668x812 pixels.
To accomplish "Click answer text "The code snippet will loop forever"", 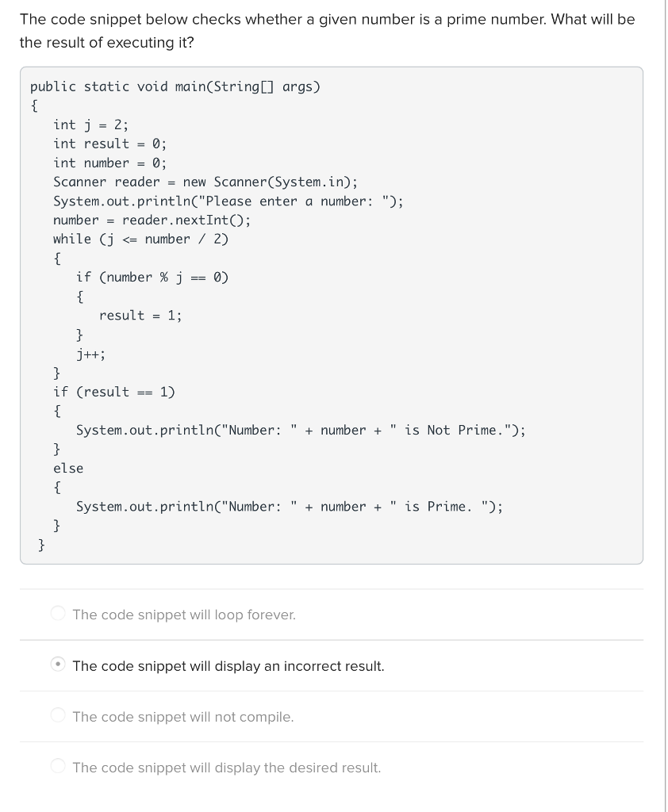I will pyautogui.click(x=183, y=615).
